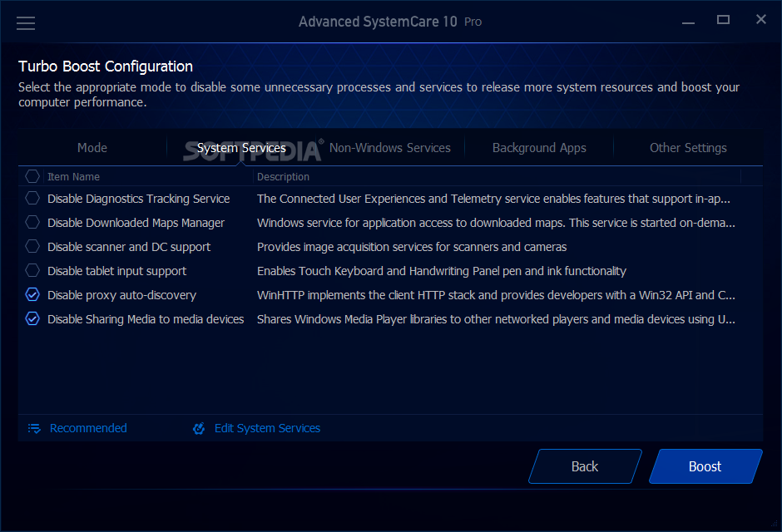The height and width of the screenshot is (532, 782).
Task: Click description 'WinHTTP implements the client HTTP stack'
Action: click(496, 295)
